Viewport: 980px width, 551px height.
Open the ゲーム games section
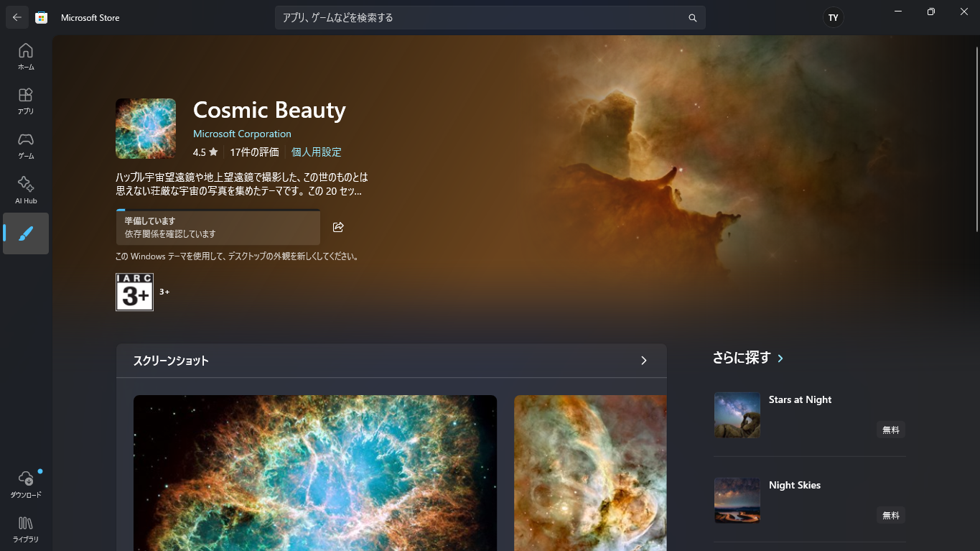(x=26, y=146)
